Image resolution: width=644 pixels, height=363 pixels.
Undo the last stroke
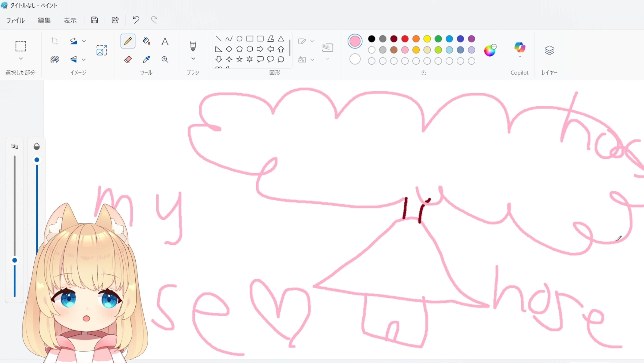(x=136, y=20)
